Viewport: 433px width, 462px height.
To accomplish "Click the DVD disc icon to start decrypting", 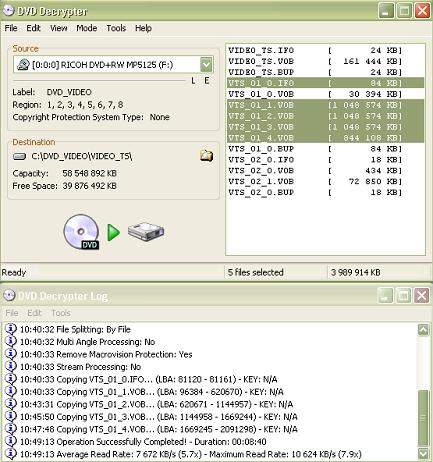I will pos(81,232).
